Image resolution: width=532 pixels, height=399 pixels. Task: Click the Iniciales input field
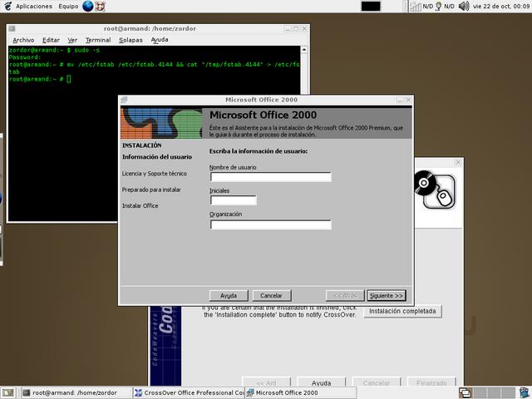tap(233, 200)
